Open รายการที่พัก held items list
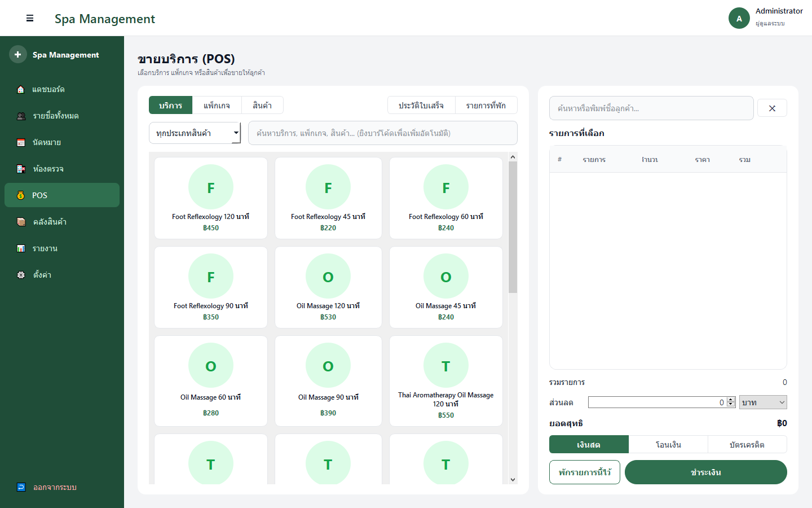This screenshot has width=812, height=508. [486, 106]
